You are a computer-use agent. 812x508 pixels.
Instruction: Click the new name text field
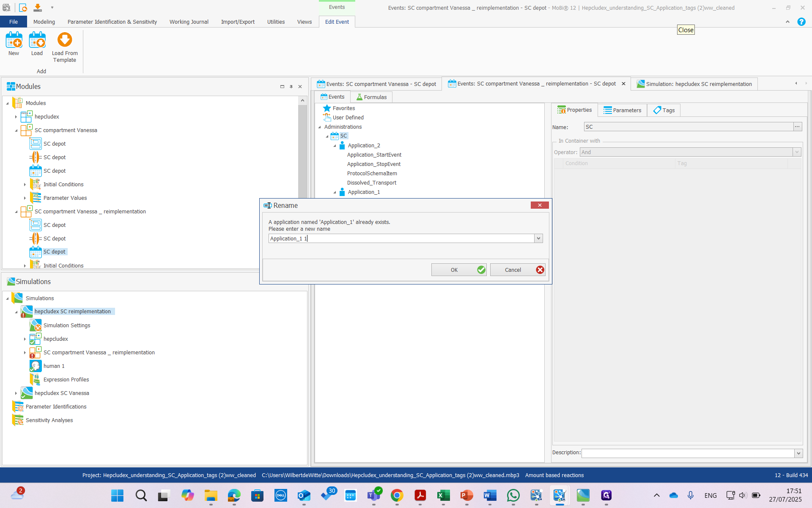(x=401, y=239)
